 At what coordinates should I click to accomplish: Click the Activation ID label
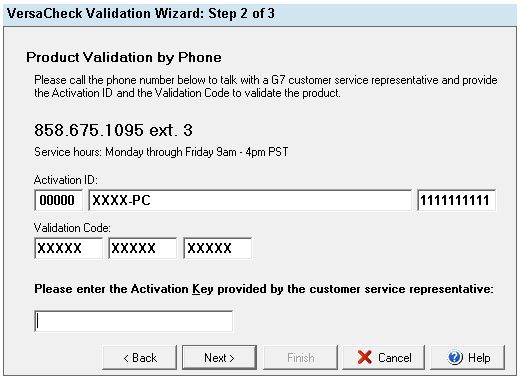click(66, 180)
